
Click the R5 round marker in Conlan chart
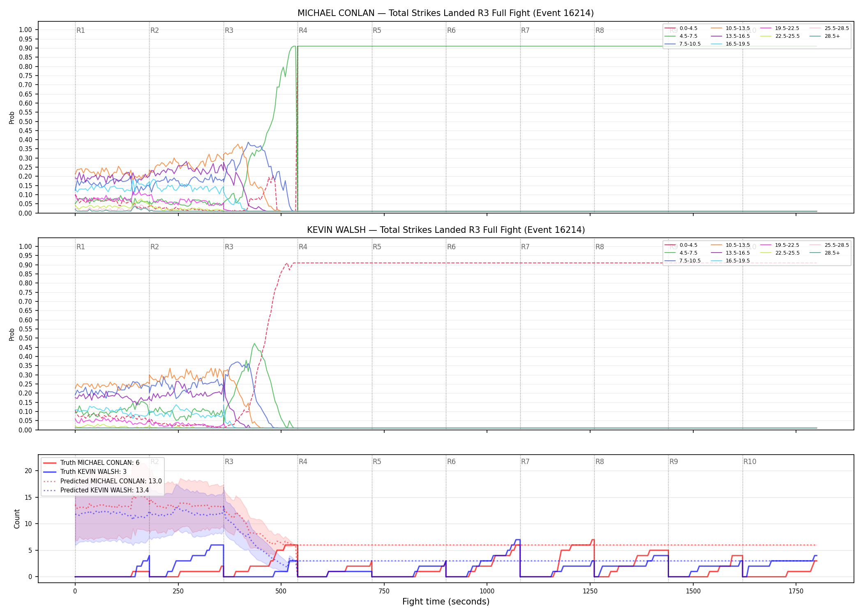(377, 30)
